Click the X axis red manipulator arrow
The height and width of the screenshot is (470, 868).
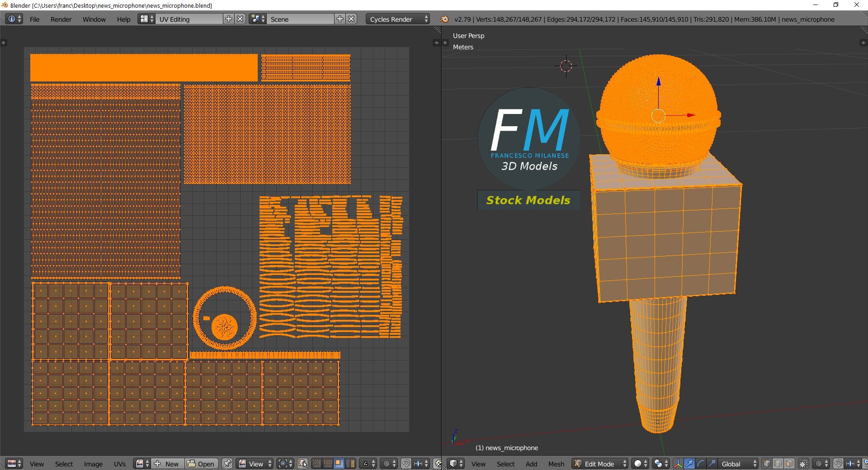tap(690, 115)
